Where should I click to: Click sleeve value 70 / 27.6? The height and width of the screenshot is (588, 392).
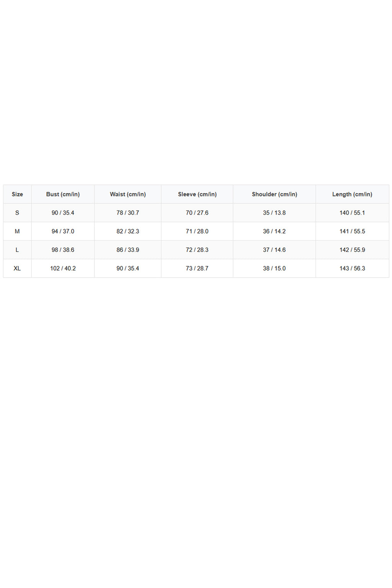coord(197,213)
